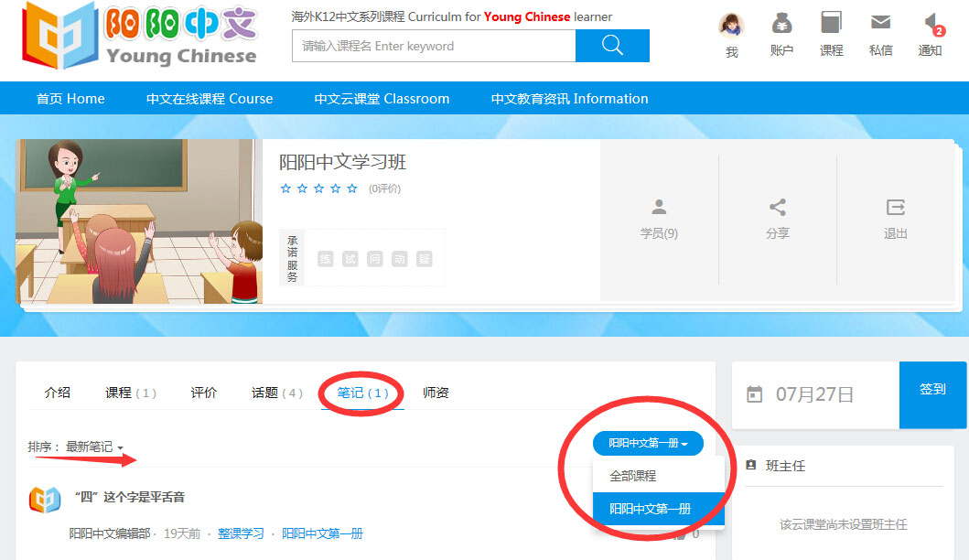The width and height of the screenshot is (969, 560).
Task: Click the 阳阳中文学习班 class title
Action: (x=342, y=162)
